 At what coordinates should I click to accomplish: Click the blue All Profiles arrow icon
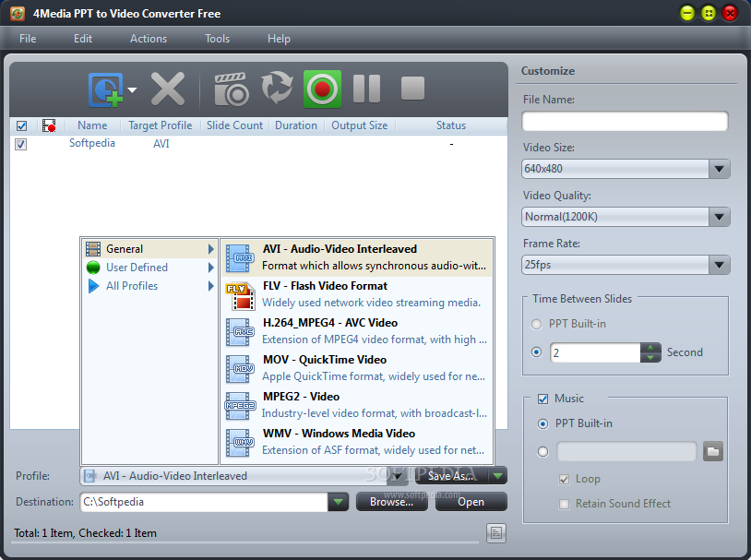point(93,286)
